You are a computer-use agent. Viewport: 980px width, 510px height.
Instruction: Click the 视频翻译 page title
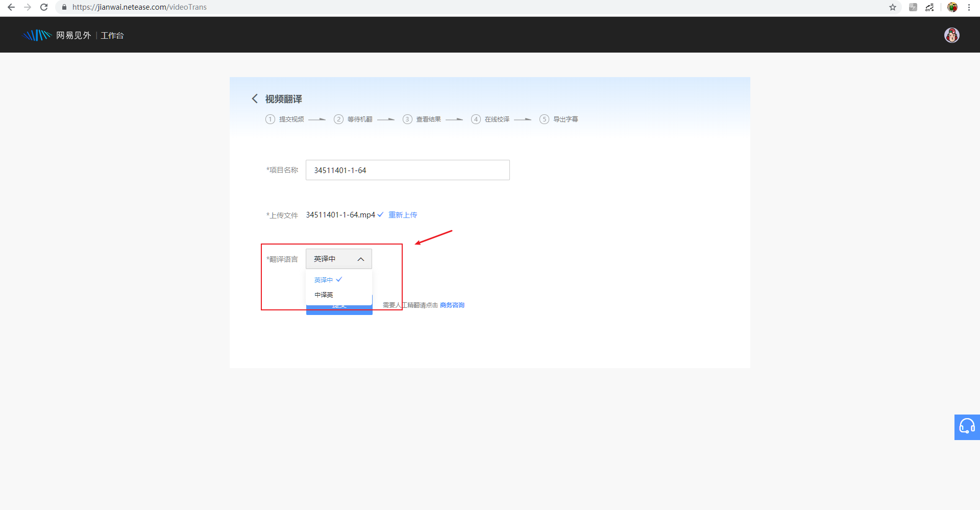pyautogui.click(x=284, y=99)
